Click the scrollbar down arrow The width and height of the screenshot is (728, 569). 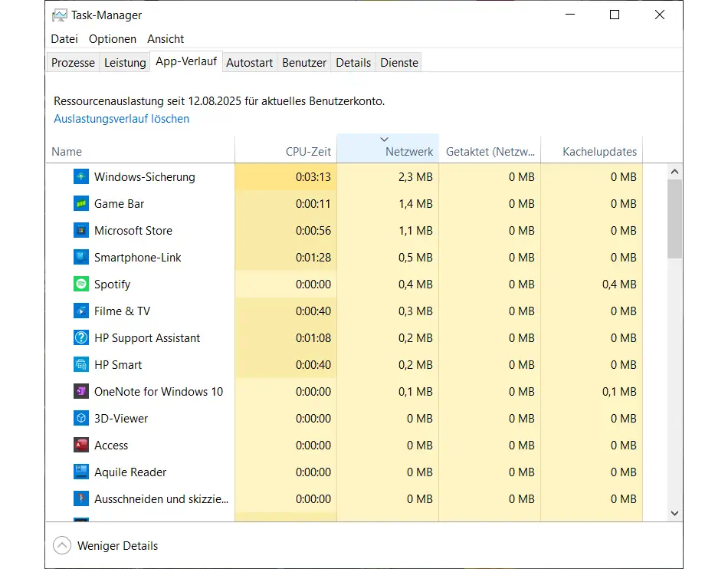[x=674, y=513]
